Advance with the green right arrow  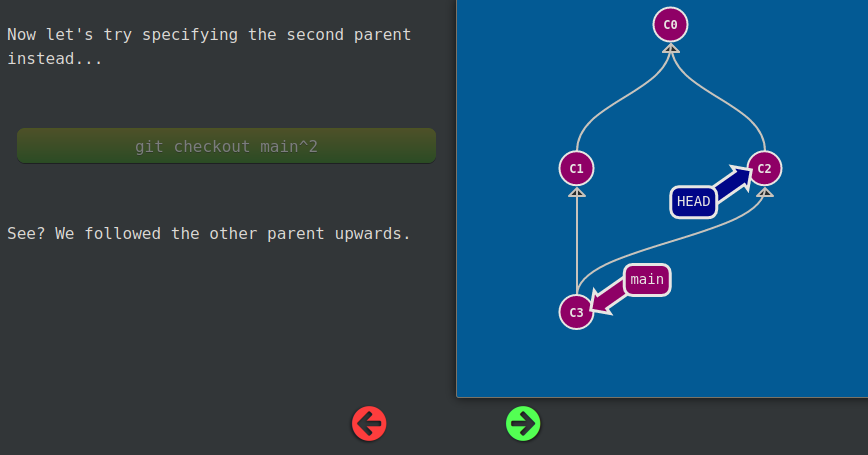[x=523, y=424]
